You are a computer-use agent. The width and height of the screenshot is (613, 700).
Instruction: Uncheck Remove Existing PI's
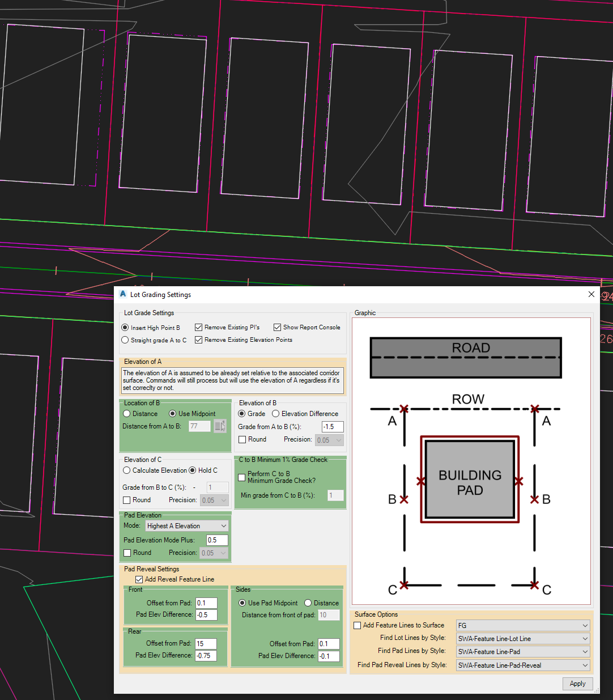(x=198, y=327)
